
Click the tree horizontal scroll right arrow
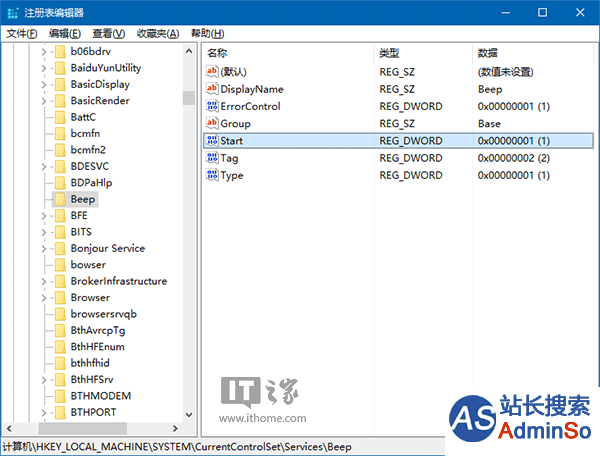[175, 428]
